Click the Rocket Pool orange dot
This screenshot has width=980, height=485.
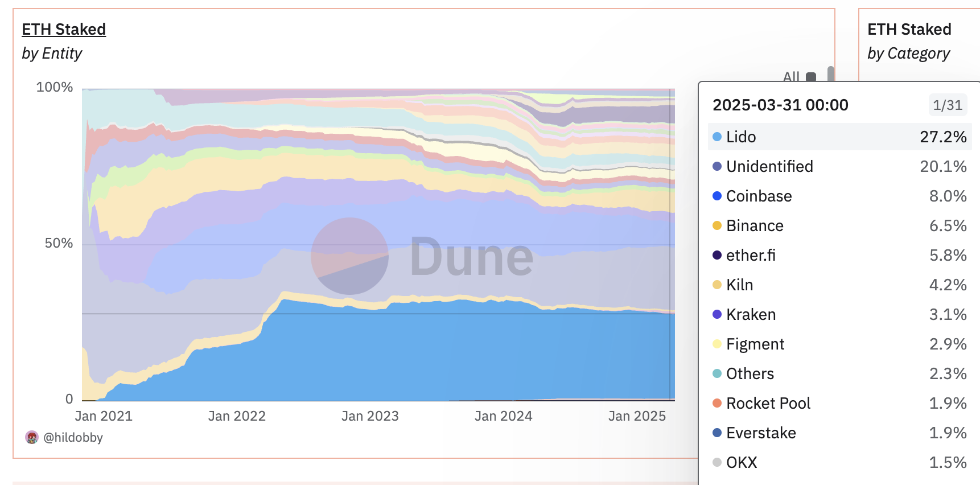(x=717, y=403)
